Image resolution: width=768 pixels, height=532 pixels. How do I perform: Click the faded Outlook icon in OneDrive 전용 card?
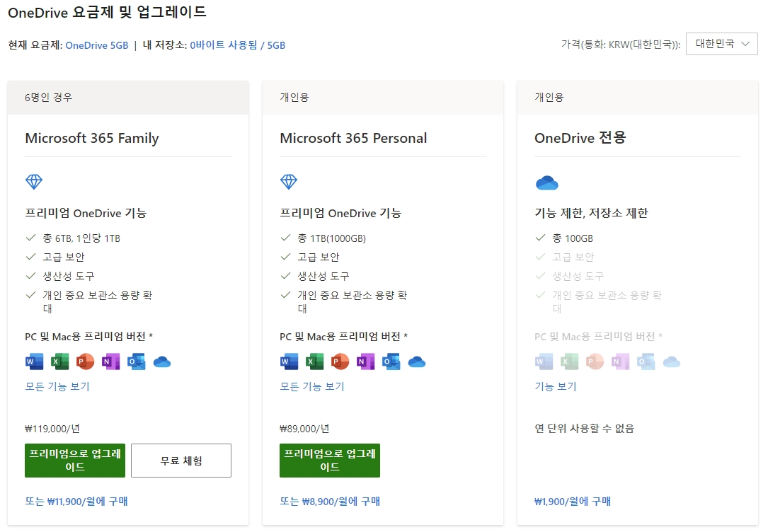(x=646, y=362)
